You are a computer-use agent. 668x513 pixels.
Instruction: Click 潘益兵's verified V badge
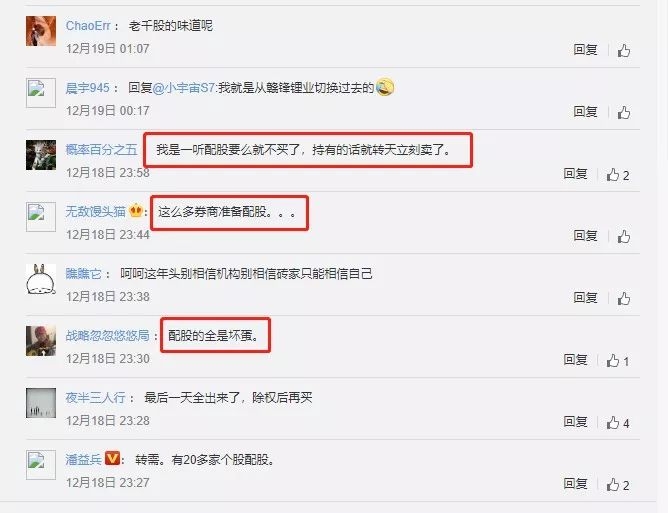(112, 458)
